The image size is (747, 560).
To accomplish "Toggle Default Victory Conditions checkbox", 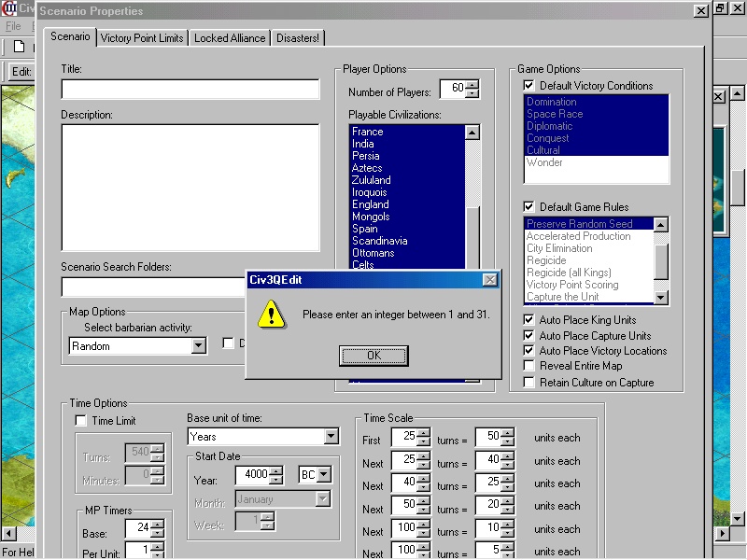I will (x=529, y=86).
